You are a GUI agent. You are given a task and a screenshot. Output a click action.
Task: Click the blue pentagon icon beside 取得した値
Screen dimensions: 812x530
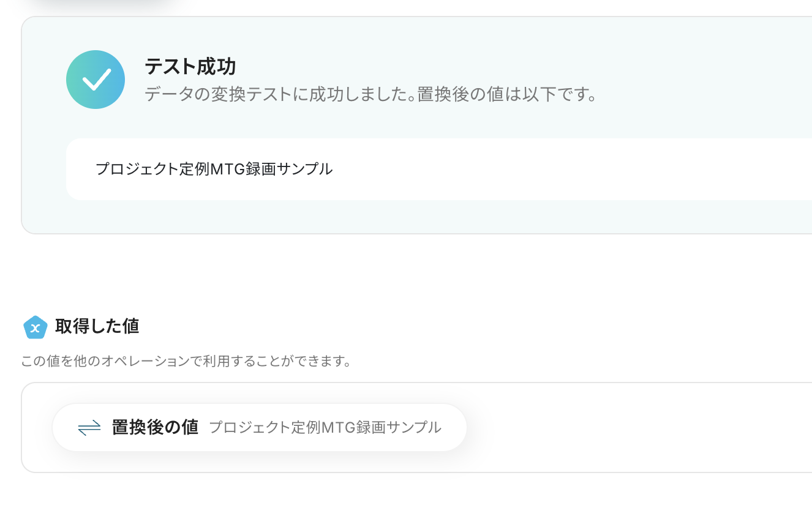(35, 327)
